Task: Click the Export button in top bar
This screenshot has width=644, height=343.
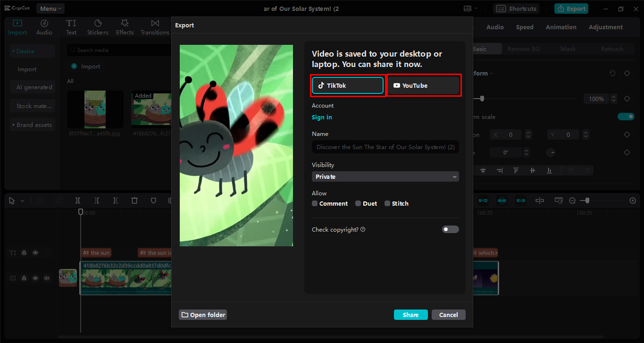Action: point(571,9)
